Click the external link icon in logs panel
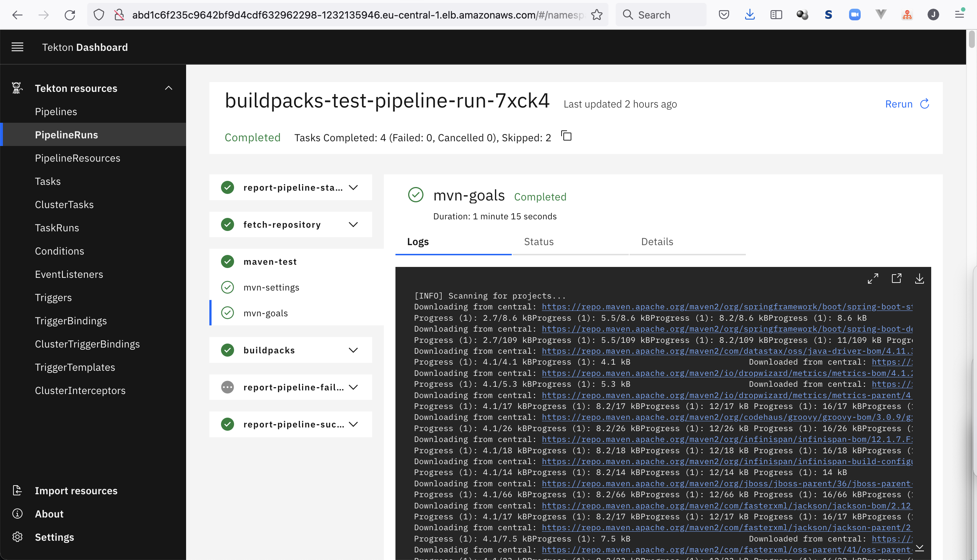 897,278
